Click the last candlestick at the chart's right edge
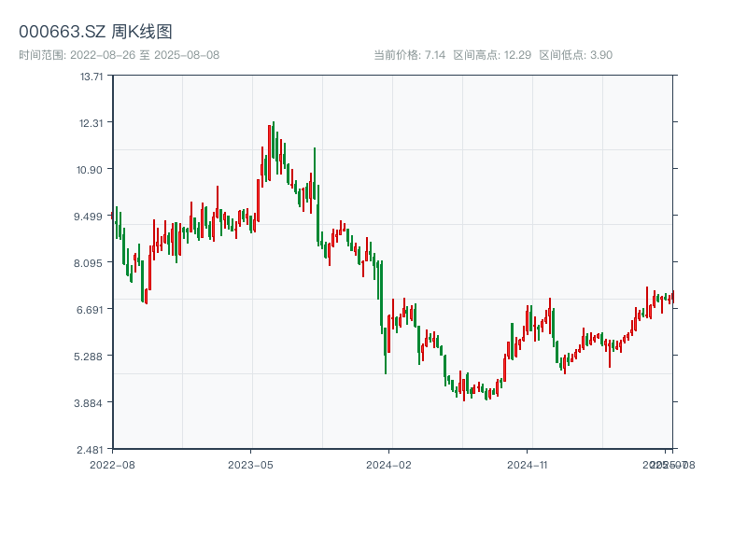The height and width of the screenshot is (560, 747). coord(672,298)
